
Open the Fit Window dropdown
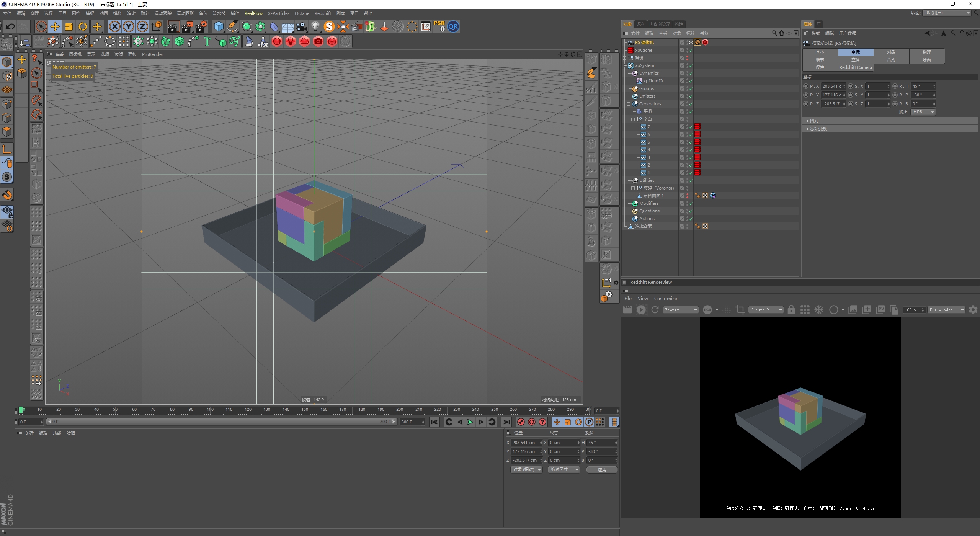tap(947, 310)
